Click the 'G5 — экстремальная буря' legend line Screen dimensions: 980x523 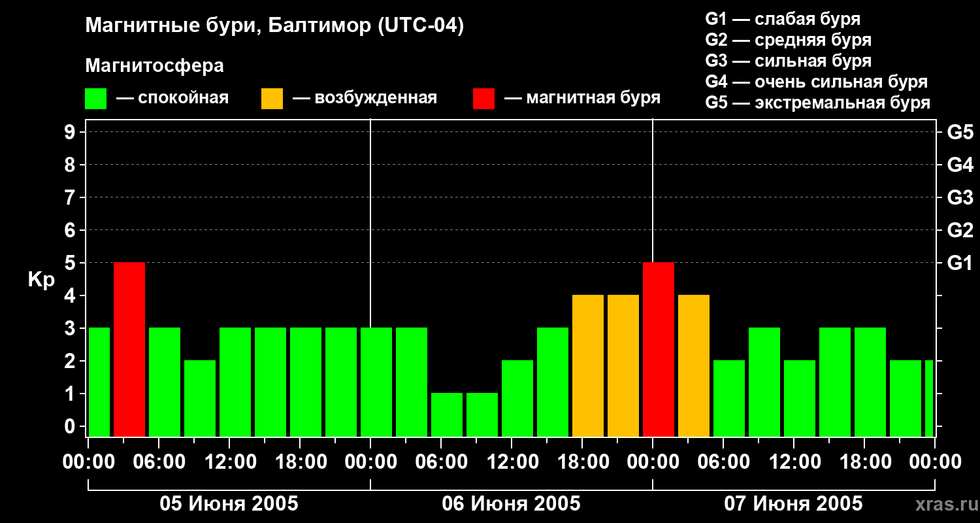tap(818, 103)
